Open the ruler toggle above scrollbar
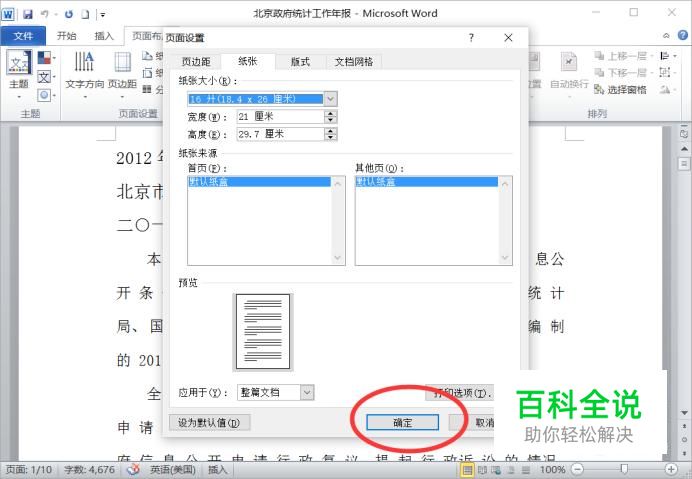Screen dimensions: 692x479 pyautogui.click(x=684, y=133)
